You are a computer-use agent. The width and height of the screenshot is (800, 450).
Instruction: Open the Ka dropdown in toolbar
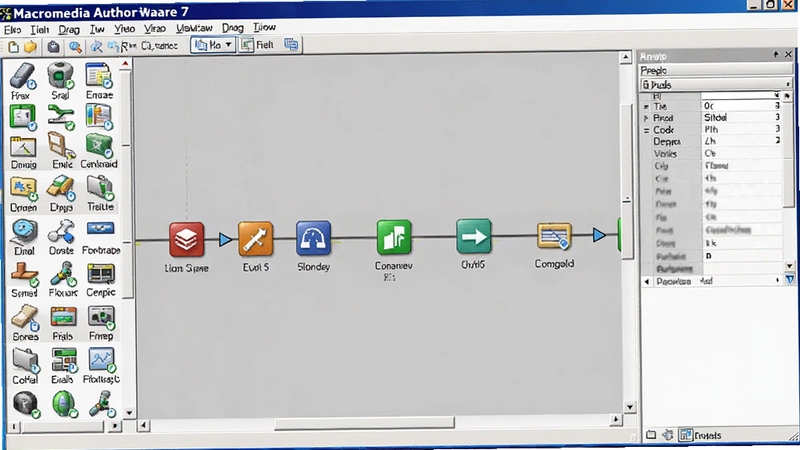[x=213, y=45]
